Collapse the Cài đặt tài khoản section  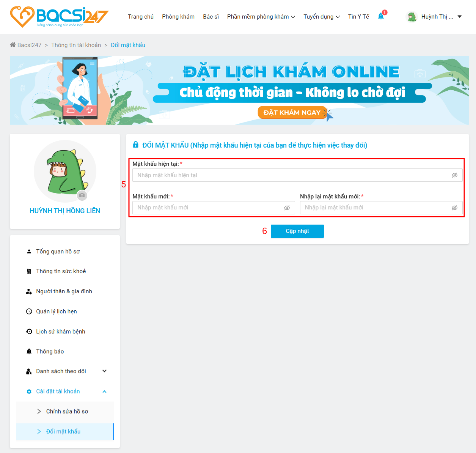[x=104, y=392]
